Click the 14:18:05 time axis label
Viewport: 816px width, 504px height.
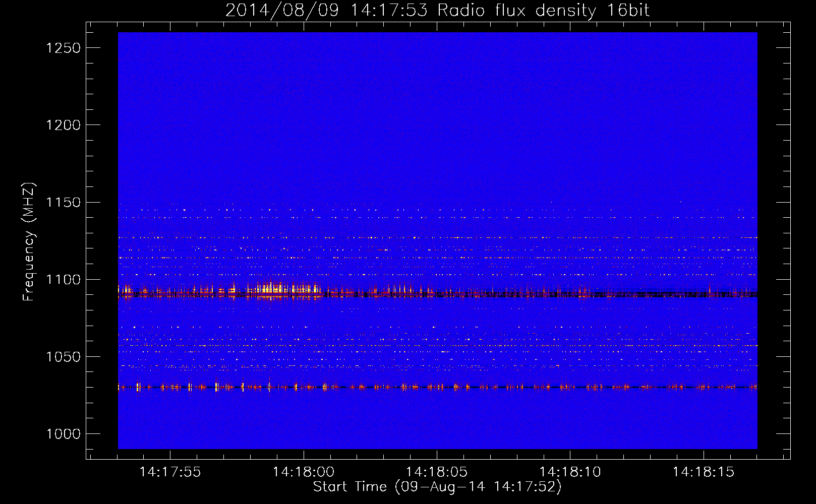tap(437, 472)
